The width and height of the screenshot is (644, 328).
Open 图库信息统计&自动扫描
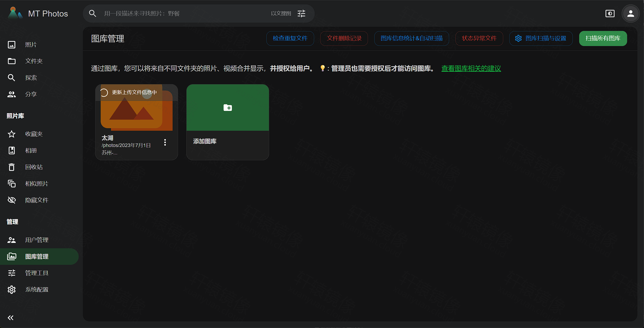(412, 38)
